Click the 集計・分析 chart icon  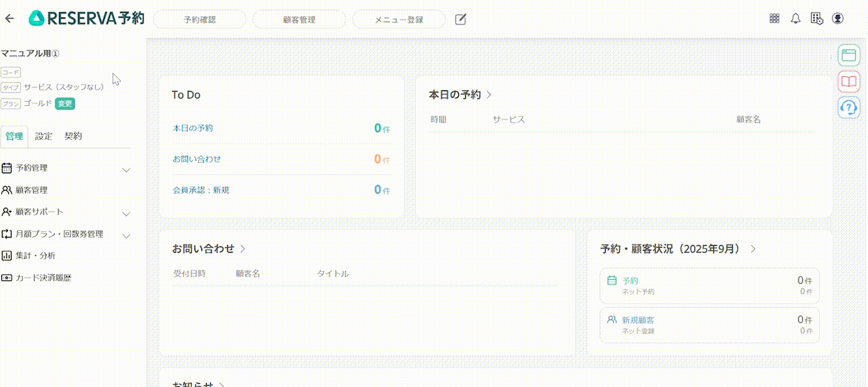pyautogui.click(x=7, y=256)
